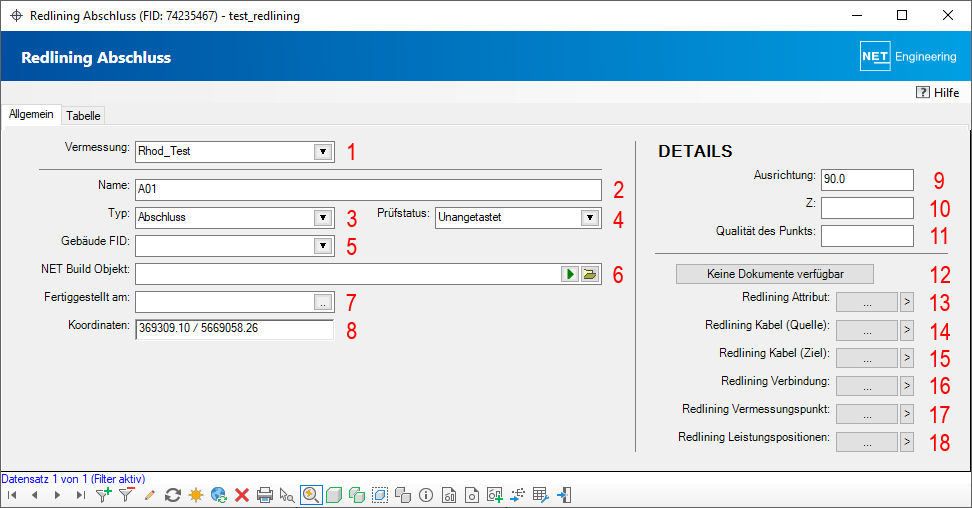
Task: Click the open folder icon at NET Build Objekt
Action: point(590,274)
